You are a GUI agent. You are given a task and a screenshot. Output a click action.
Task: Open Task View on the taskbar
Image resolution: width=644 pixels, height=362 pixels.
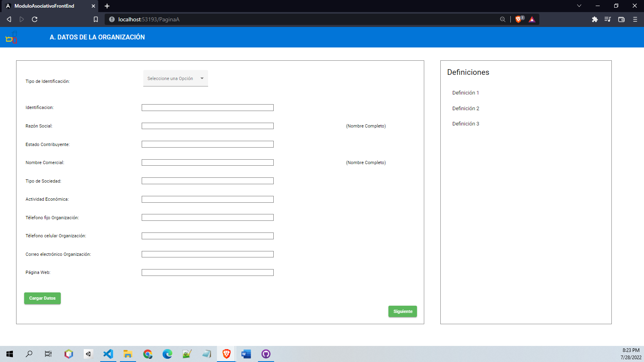(x=48, y=354)
